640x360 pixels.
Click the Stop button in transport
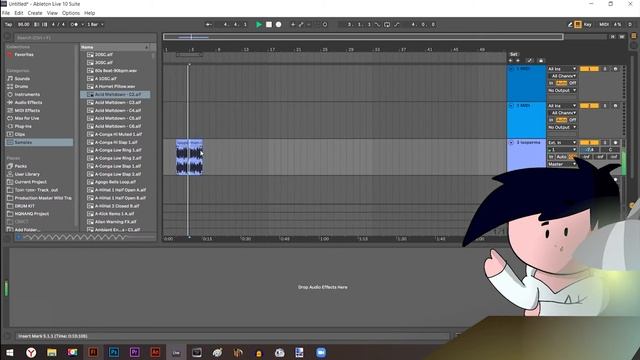point(269,24)
